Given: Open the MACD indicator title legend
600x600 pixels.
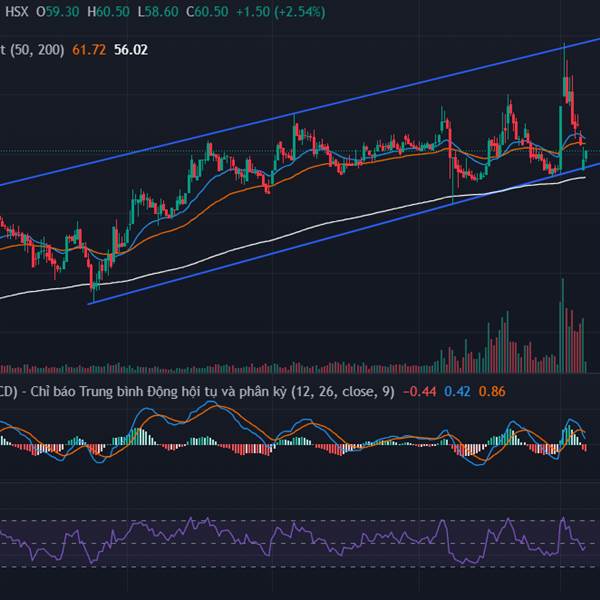Looking at the screenshot, I should point(200,391).
